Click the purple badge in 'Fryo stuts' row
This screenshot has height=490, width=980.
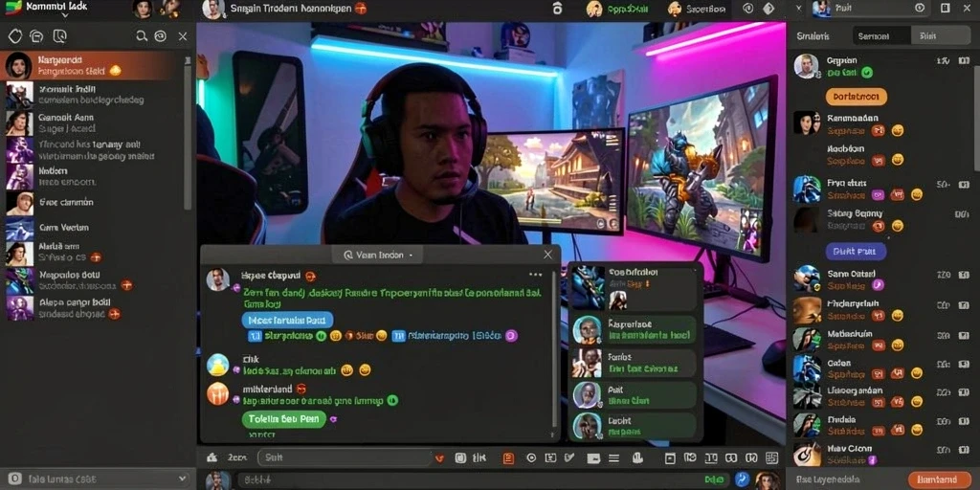point(878,195)
